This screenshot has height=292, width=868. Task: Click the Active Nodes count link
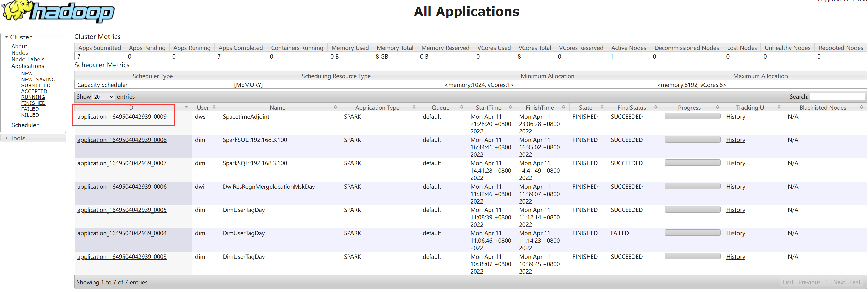(x=612, y=57)
